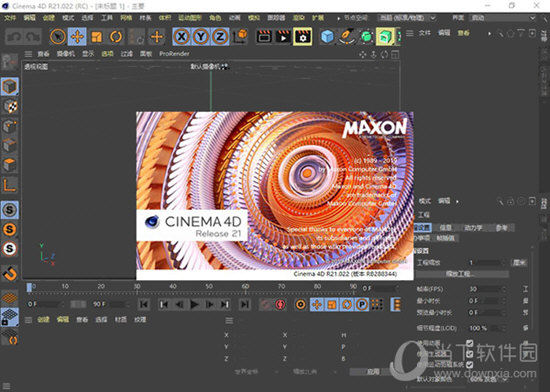Open the 厘米 unit dropdown
Viewport: 550px width, 392px height.
pos(520,262)
